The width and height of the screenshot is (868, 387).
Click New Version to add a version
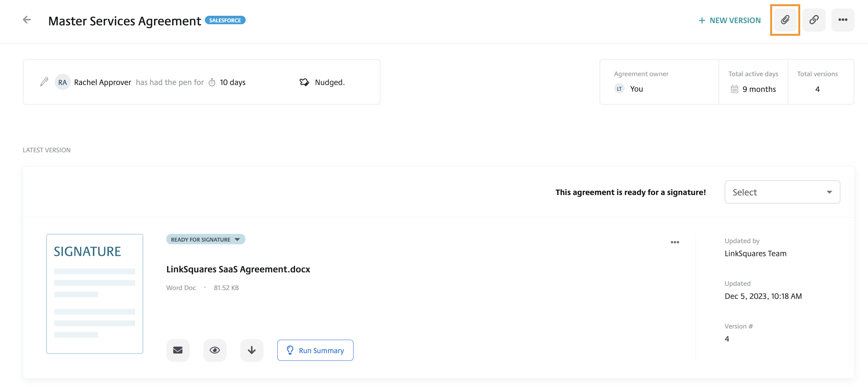[x=729, y=20]
